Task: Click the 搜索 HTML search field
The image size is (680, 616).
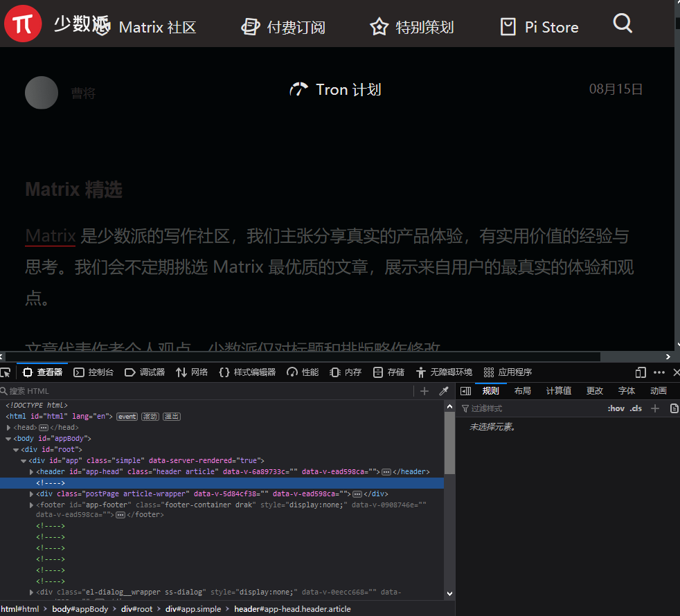Action: pyautogui.click(x=207, y=391)
